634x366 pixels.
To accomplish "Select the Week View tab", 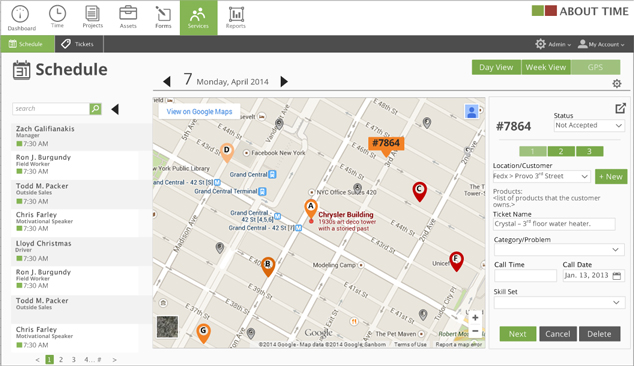I will (x=546, y=68).
